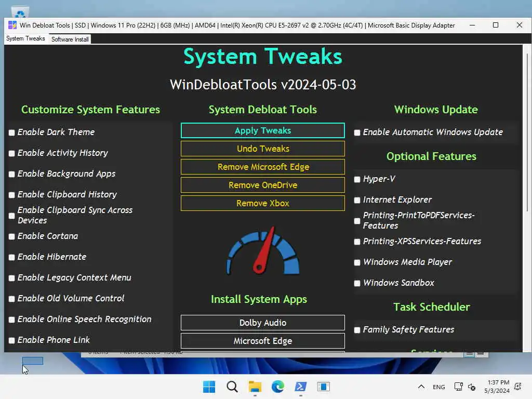Toggle Enable Old Volume Control

[x=11, y=299]
